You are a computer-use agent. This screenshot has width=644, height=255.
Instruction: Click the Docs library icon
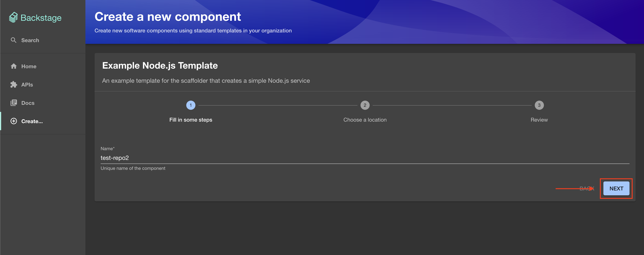click(14, 103)
